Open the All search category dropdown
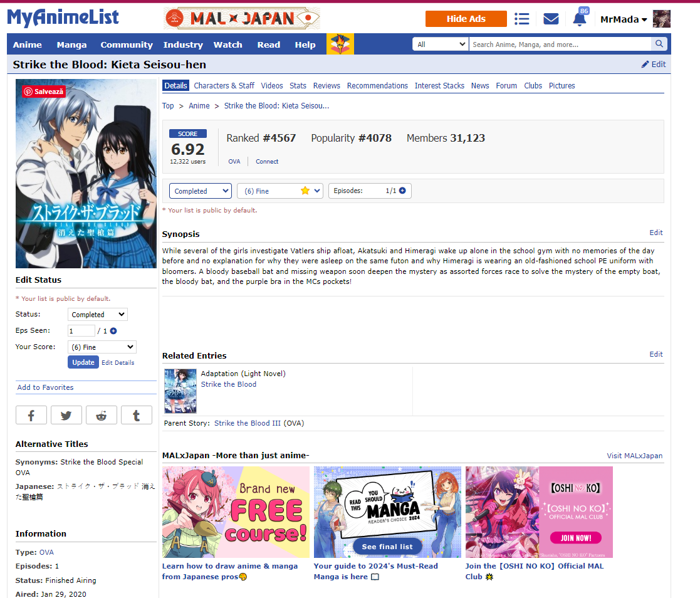The width and height of the screenshot is (700, 598). pyautogui.click(x=440, y=45)
